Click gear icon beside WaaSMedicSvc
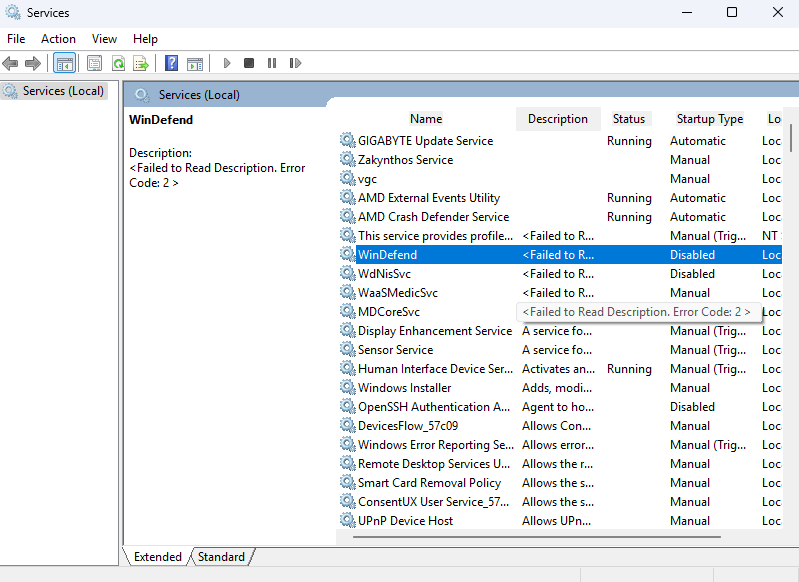Screen dimensions: 799x582 click(348, 292)
